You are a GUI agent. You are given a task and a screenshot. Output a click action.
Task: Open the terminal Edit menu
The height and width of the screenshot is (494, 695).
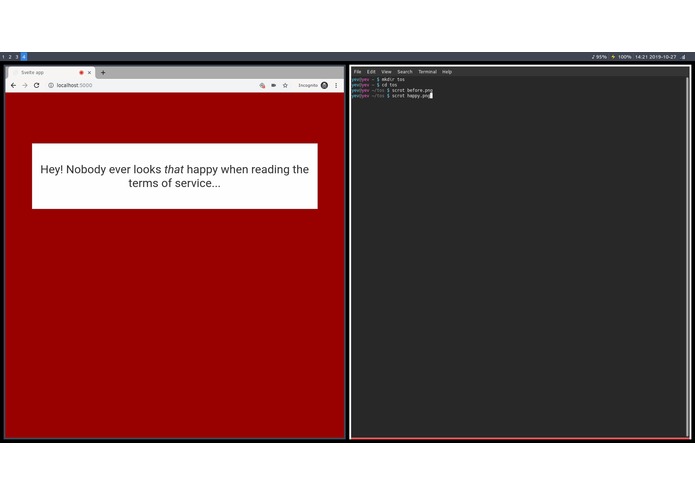[x=371, y=72]
